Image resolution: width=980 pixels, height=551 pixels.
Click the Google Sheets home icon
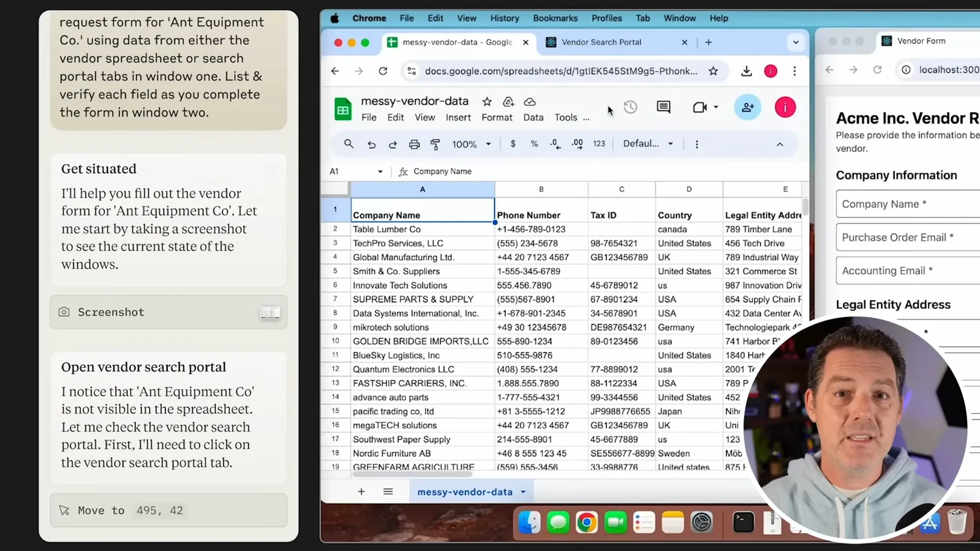tap(343, 110)
